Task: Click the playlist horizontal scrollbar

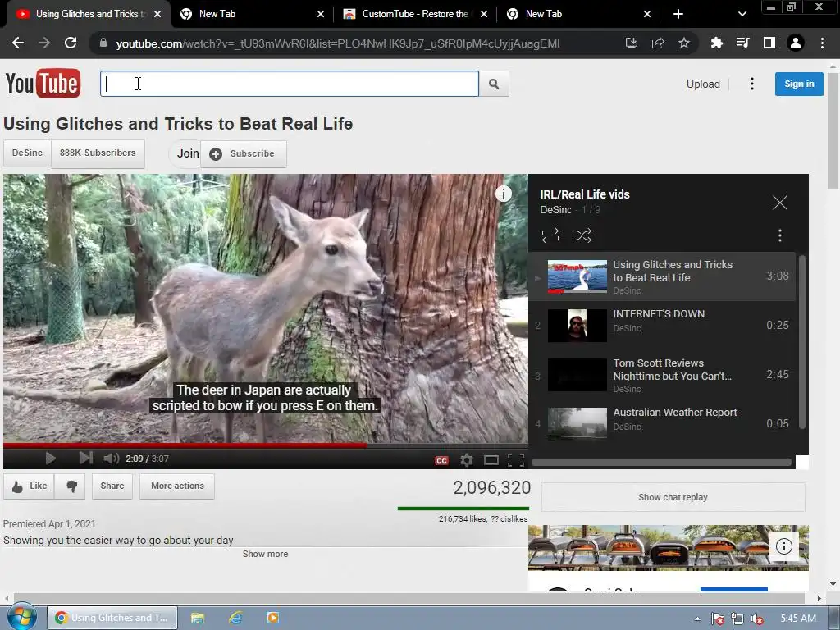Action: pos(661,463)
